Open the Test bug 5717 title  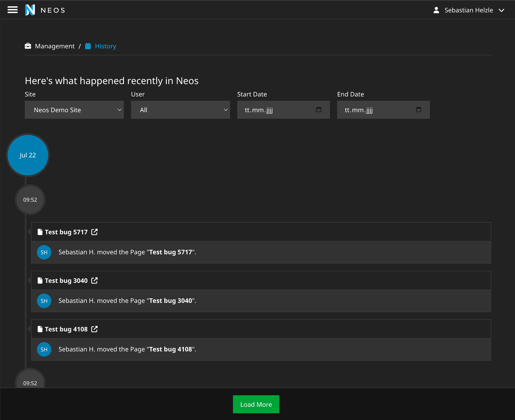click(x=66, y=232)
